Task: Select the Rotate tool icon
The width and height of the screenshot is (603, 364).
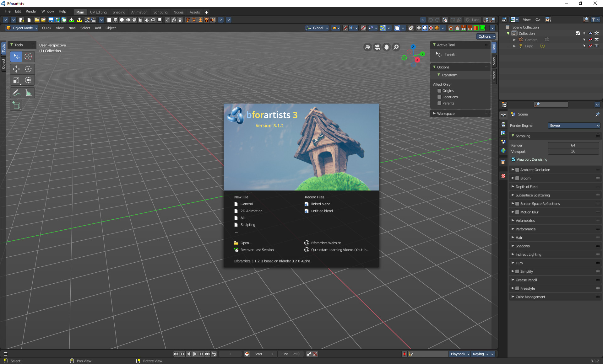Action: [28, 69]
